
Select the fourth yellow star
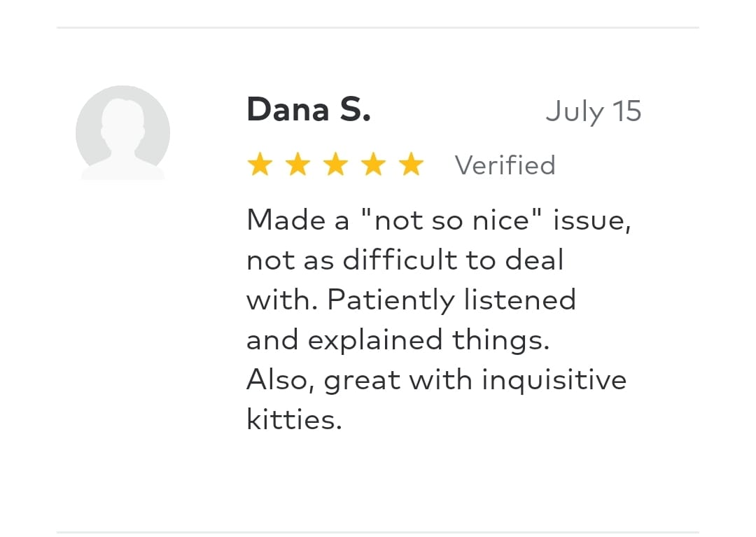(374, 165)
